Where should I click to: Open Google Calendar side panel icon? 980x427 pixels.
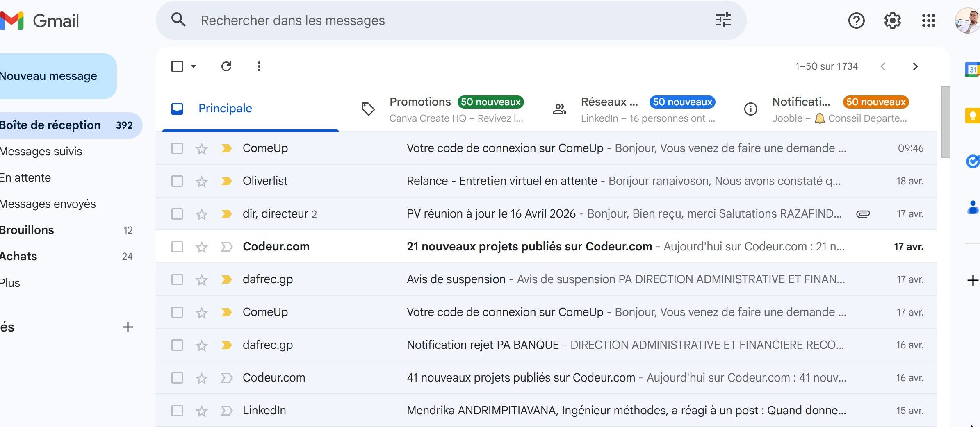point(972,70)
